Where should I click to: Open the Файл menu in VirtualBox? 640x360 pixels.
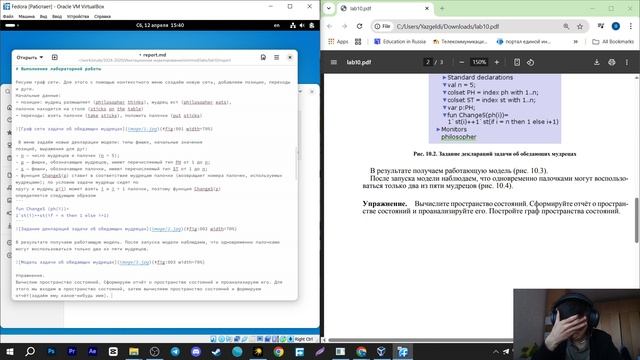coord(8,17)
